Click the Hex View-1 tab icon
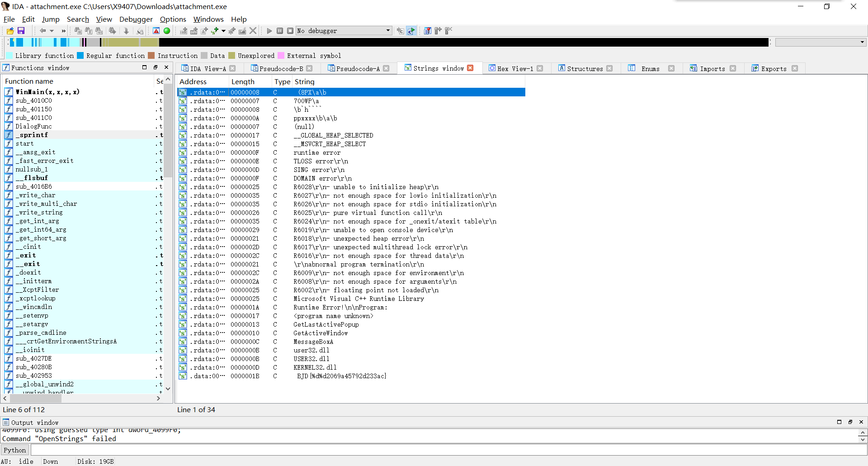Image resolution: width=868 pixels, height=466 pixels. click(492, 68)
